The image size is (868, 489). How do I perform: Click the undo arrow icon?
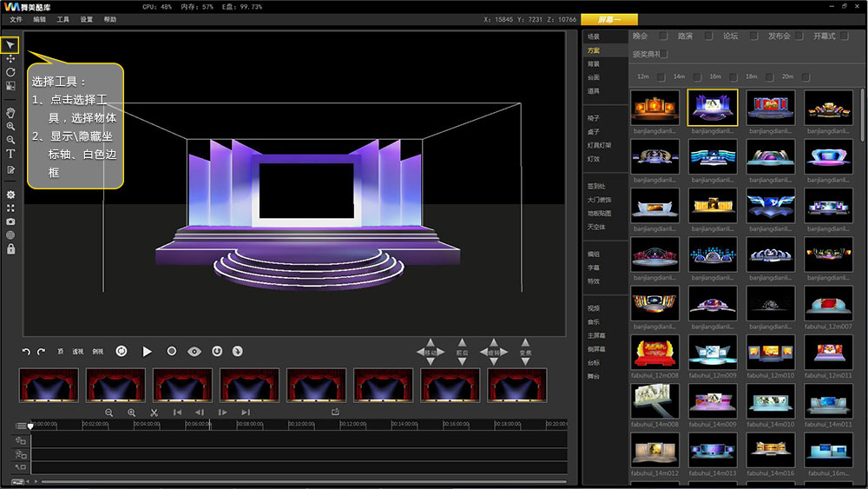click(x=26, y=352)
